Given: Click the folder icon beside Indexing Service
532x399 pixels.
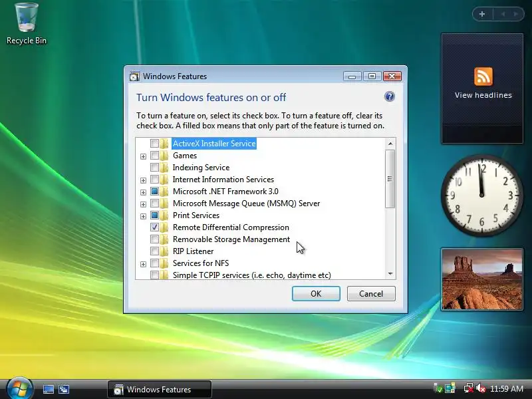Looking at the screenshot, I should (x=164, y=168).
